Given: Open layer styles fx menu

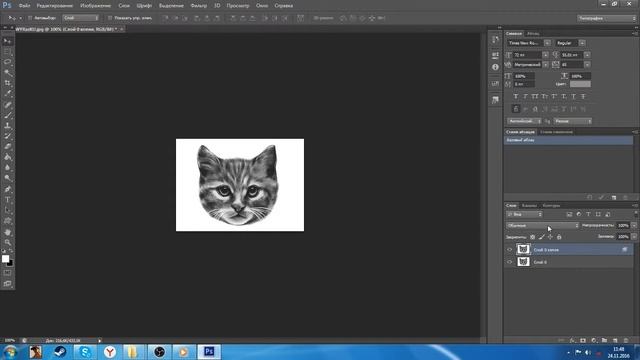Looking at the screenshot, I should tap(572, 340).
